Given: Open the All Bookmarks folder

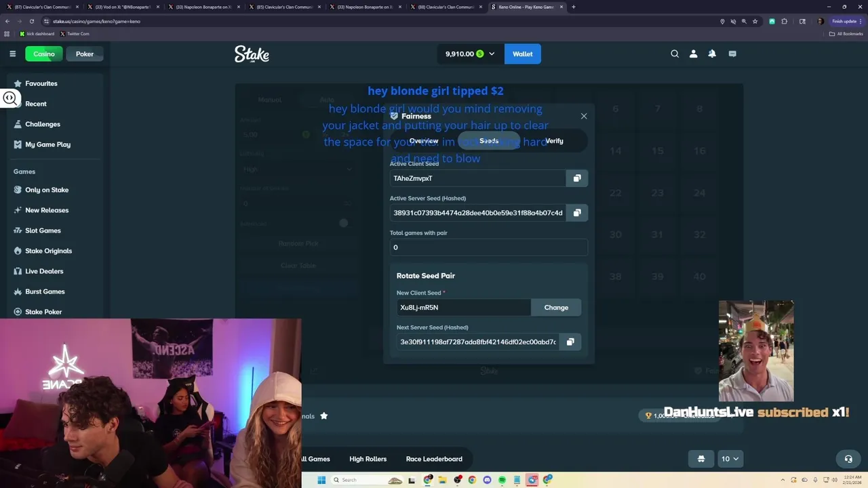Looking at the screenshot, I should 846,33.
